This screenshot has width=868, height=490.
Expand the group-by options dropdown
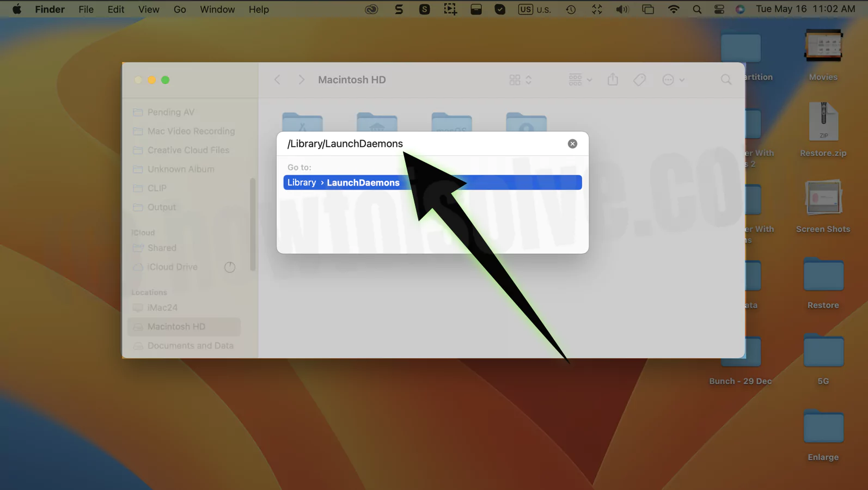click(x=580, y=80)
